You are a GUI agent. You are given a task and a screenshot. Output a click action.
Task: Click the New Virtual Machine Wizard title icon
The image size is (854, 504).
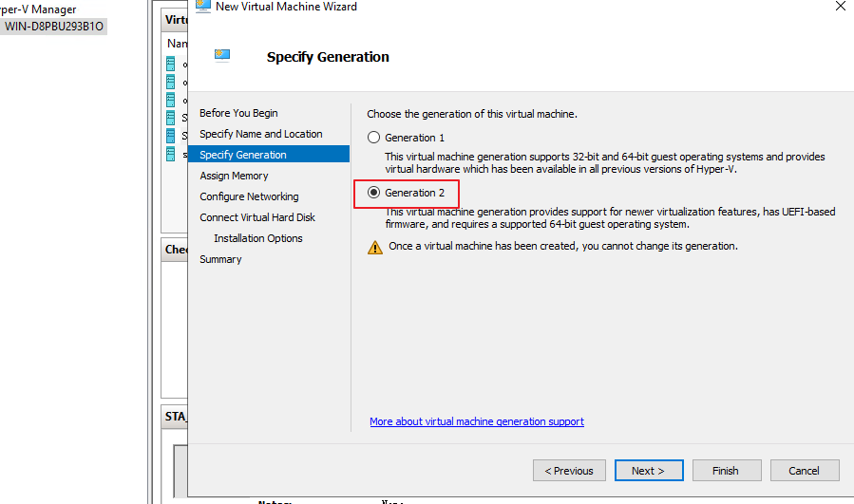[x=202, y=7]
